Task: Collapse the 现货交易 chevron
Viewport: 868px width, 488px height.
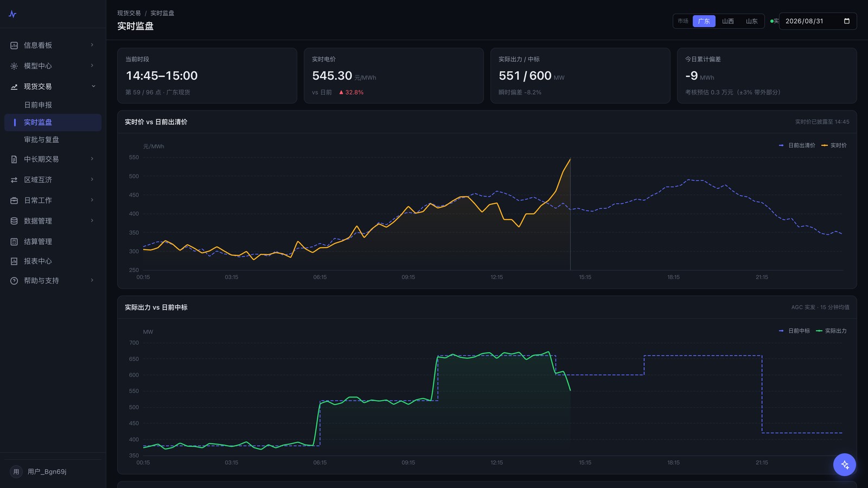Action: coord(93,86)
